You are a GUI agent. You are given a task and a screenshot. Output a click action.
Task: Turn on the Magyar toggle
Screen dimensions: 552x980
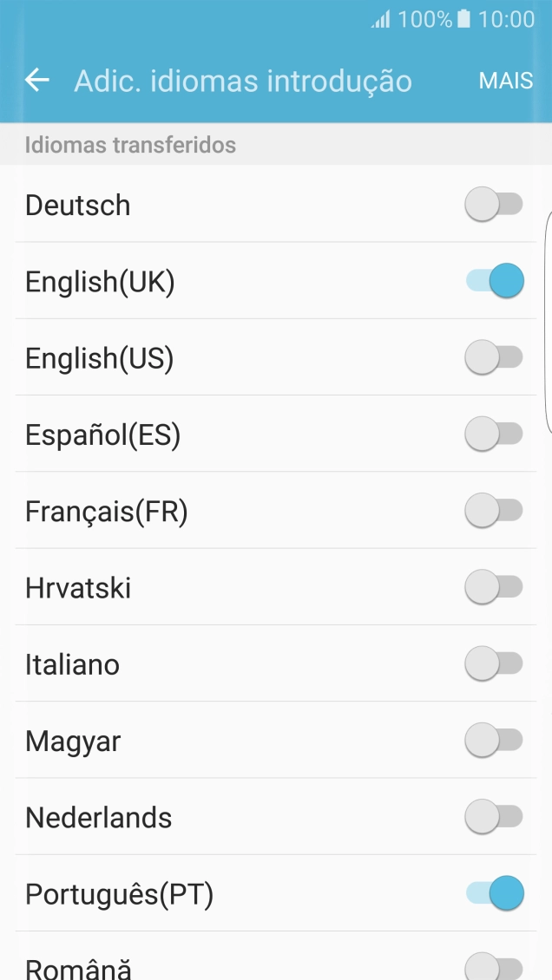tap(494, 741)
